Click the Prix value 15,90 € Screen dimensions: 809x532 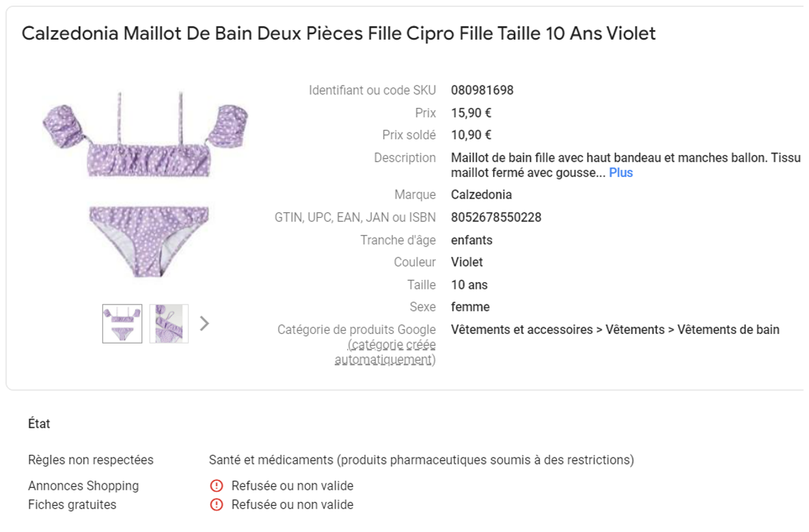471,113
